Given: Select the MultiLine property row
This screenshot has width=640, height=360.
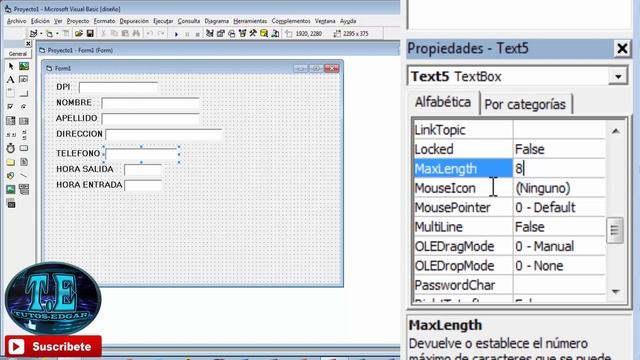Looking at the screenshot, I should tap(509, 227).
